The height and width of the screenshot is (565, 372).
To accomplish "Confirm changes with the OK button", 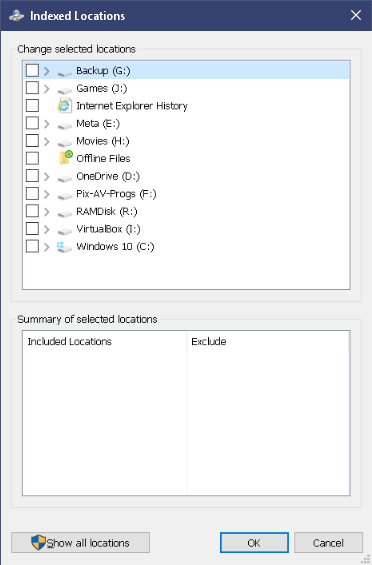I will click(254, 543).
